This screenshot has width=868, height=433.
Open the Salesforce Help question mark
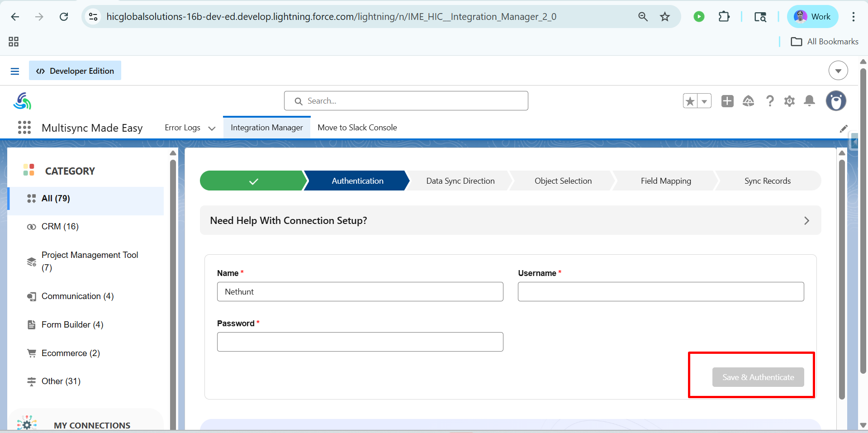(769, 101)
